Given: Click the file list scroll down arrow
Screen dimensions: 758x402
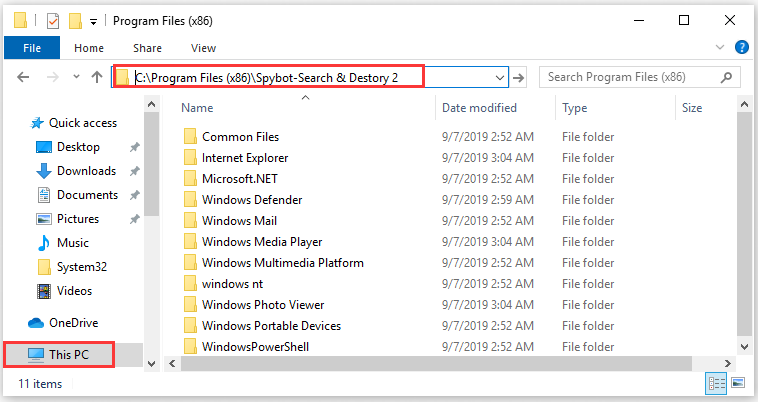Looking at the screenshot, I should pyautogui.click(x=744, y=346).
